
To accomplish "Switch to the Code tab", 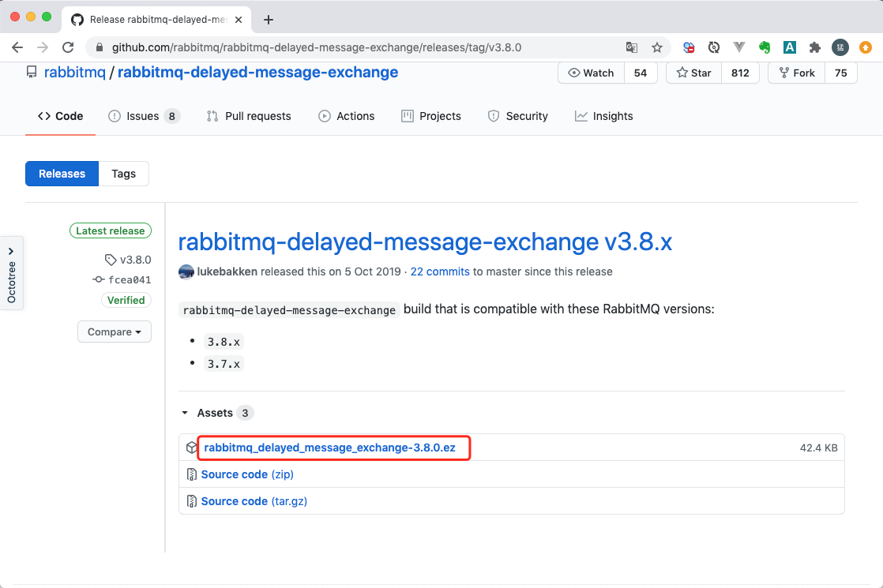I will (60, 116).
